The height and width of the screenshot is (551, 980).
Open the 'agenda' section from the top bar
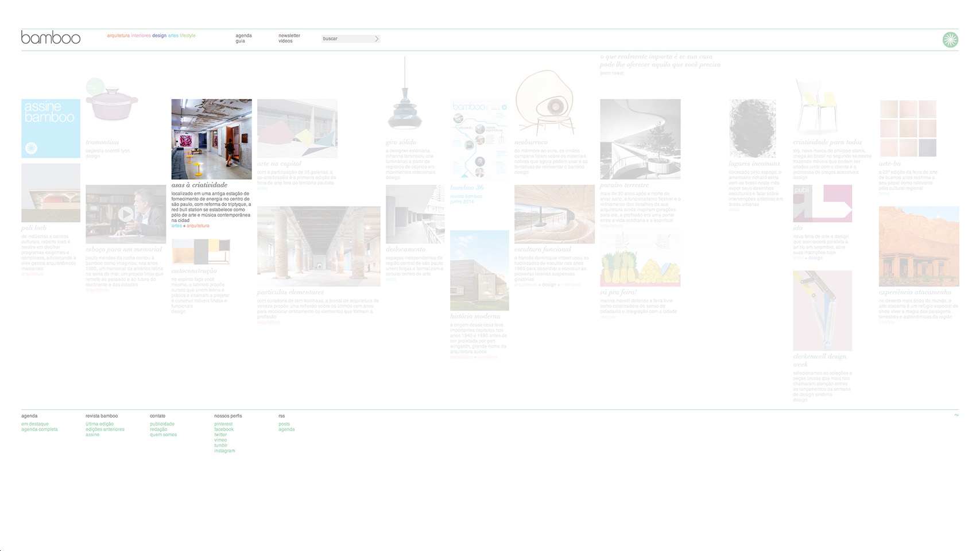click(243, 35)
